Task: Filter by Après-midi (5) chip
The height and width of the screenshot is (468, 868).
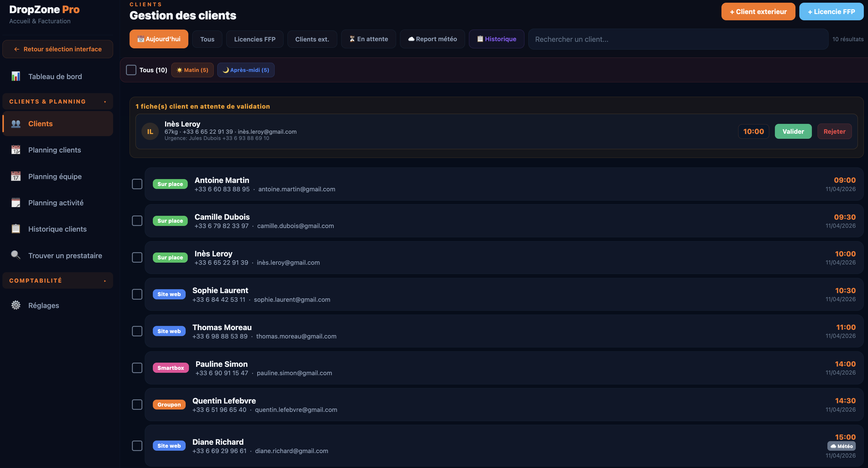Action: pyautogui.click(x=246, y=70)
